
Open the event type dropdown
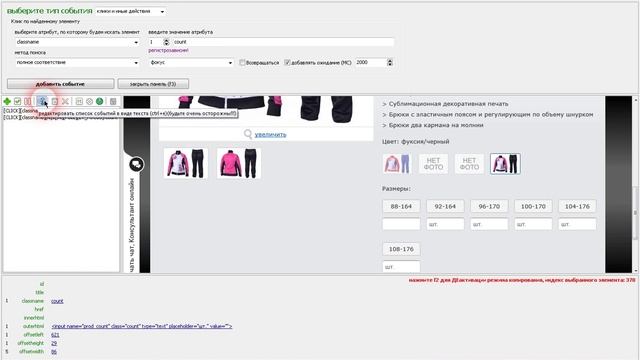coord(130,11)
